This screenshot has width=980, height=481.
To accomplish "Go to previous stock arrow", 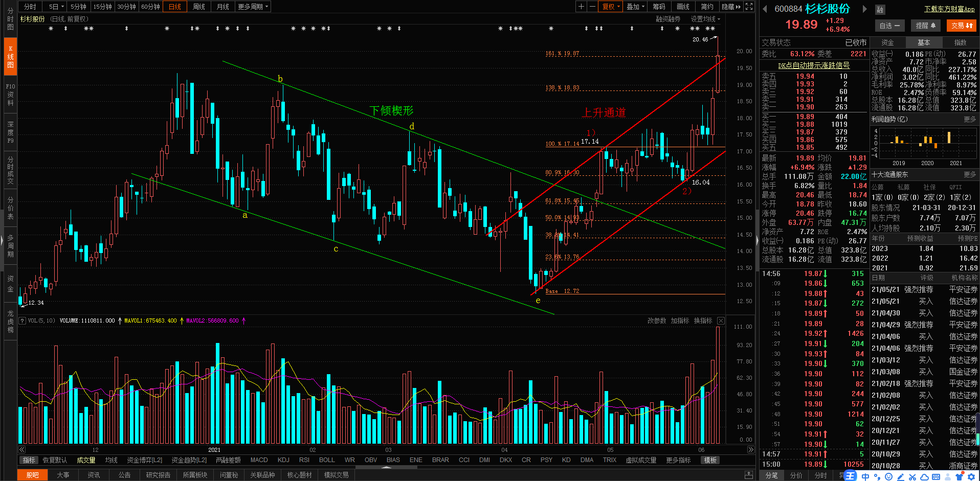I will pyautogui.click(x=765, y=9).
